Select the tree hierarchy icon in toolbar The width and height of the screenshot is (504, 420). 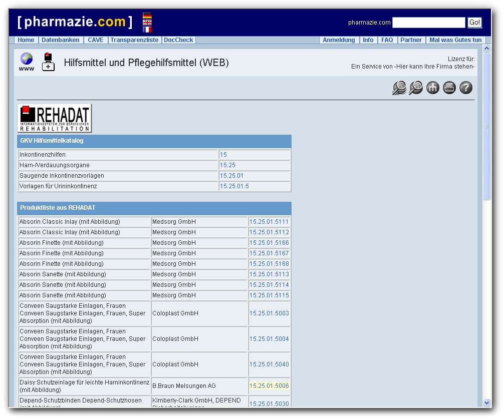432,88
